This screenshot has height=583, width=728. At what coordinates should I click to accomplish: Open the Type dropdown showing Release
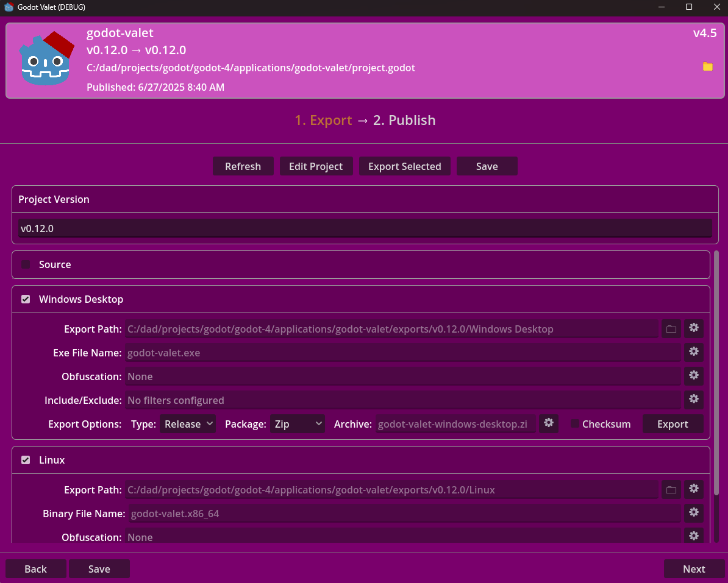tap(188, 424)
